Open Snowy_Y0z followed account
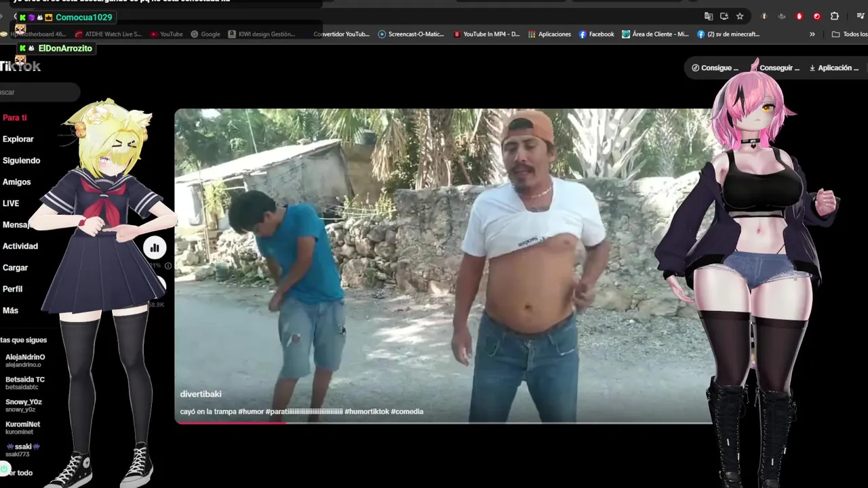Screen dimensions: 868x488 click(x=24, y=405)
